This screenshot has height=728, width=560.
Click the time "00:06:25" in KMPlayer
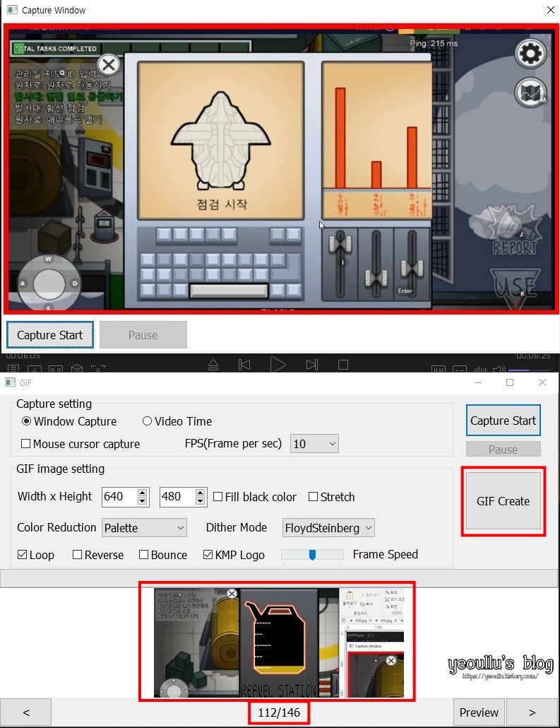point(533,356)
